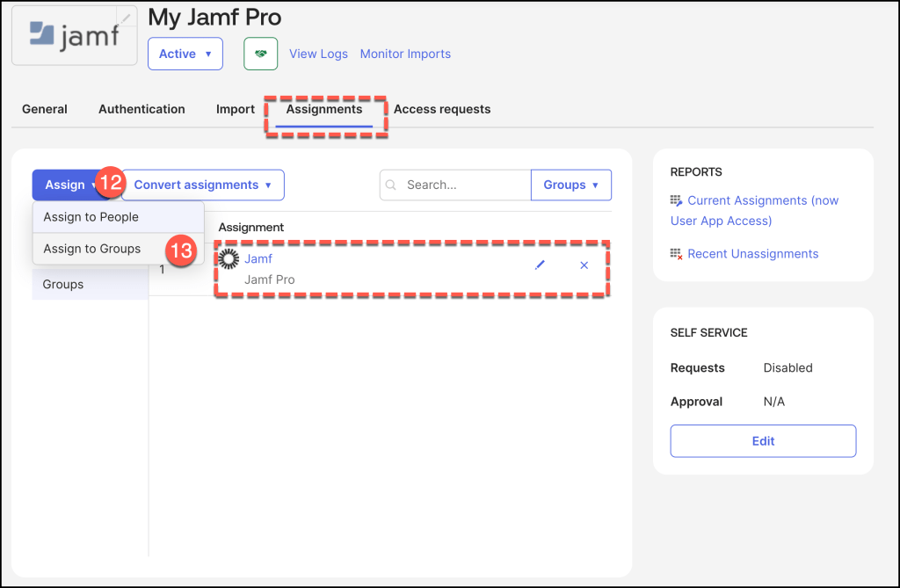Open the Access requests tab
The height and width of the screenshot is (588, 900).
tap(442, 110)
